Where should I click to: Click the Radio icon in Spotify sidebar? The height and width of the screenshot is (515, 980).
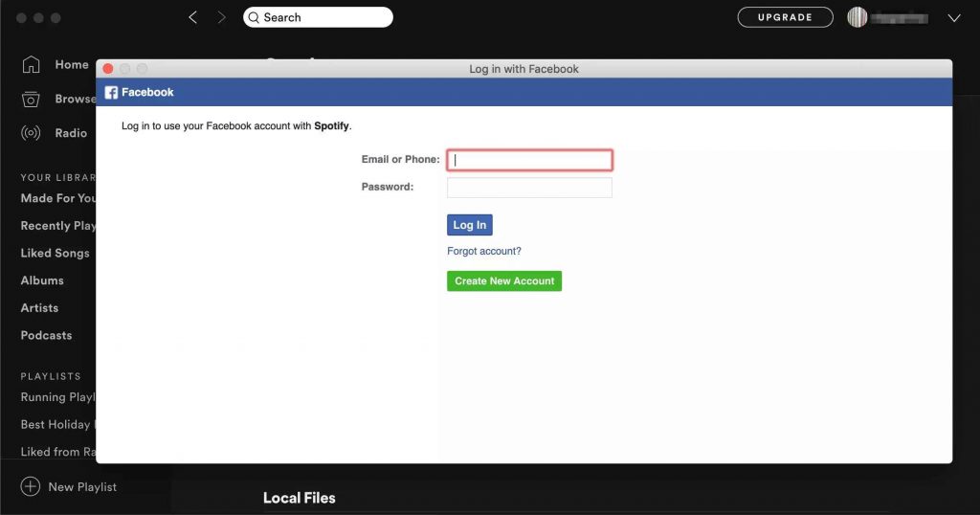point(31,132)
